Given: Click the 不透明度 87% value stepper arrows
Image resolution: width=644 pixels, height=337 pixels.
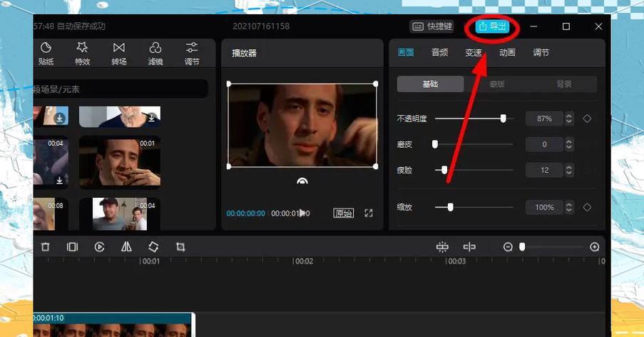Looking at the screenshot, I should pos(568,119).
